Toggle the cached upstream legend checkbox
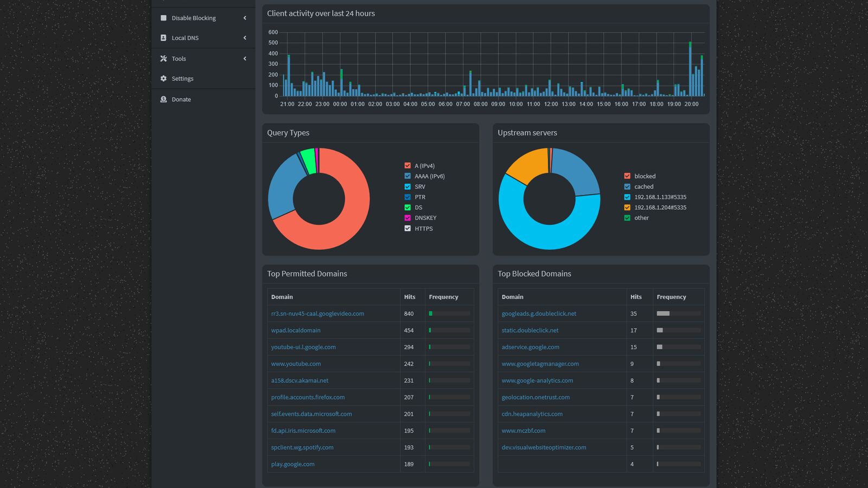The width and height of the screenshot is (868, 488). tap(627, 187)
